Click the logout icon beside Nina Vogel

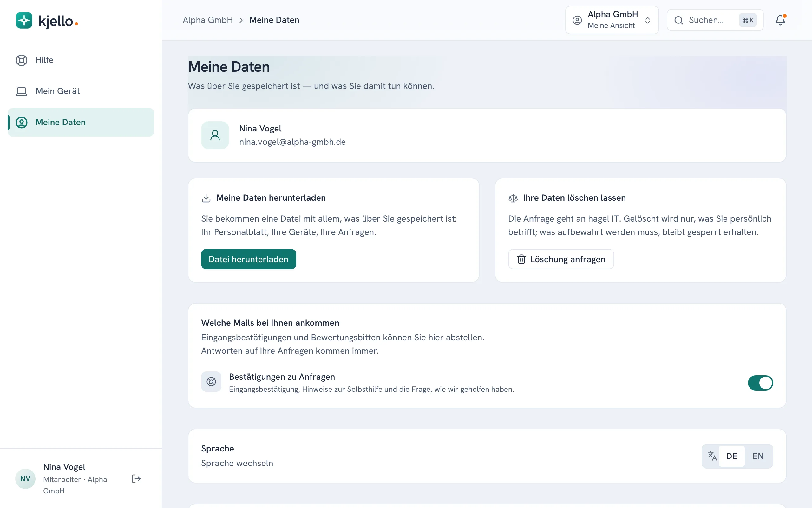(x=136, y=479)
